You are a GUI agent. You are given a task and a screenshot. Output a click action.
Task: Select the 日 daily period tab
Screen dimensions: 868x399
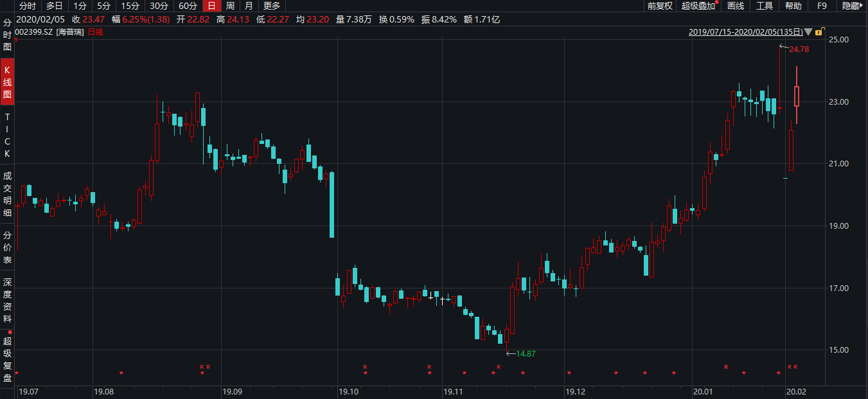(211, 6)
